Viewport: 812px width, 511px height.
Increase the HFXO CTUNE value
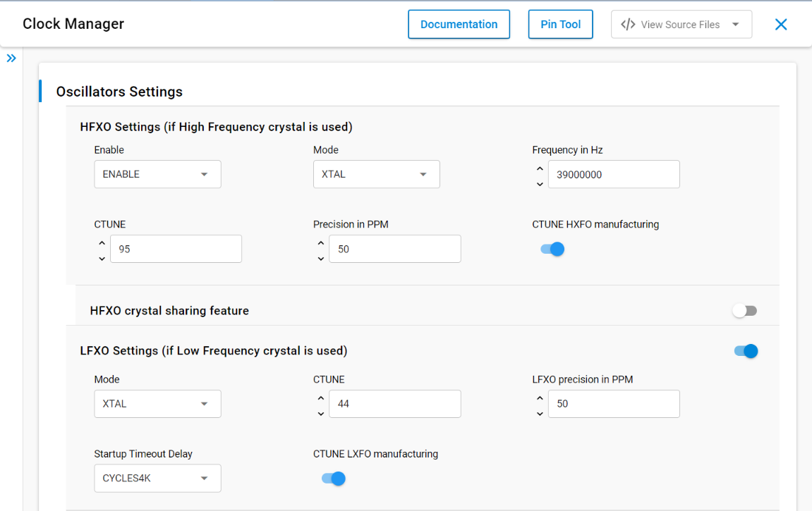(x=102, y=243)
